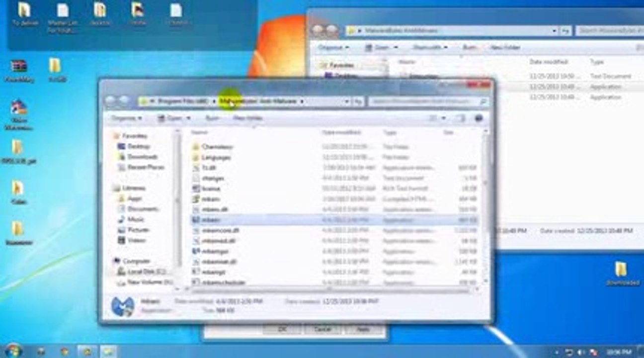644x358 pixels.
Task: Expand the arrow after Program Files (x86)
Action: coord(214,101)
